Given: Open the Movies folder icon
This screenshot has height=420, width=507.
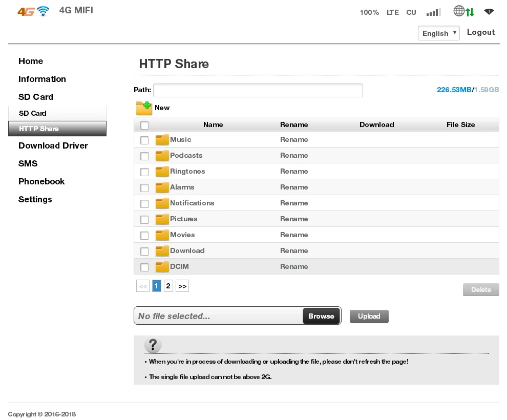Looking at the screenshot, I should coord(162,235).
